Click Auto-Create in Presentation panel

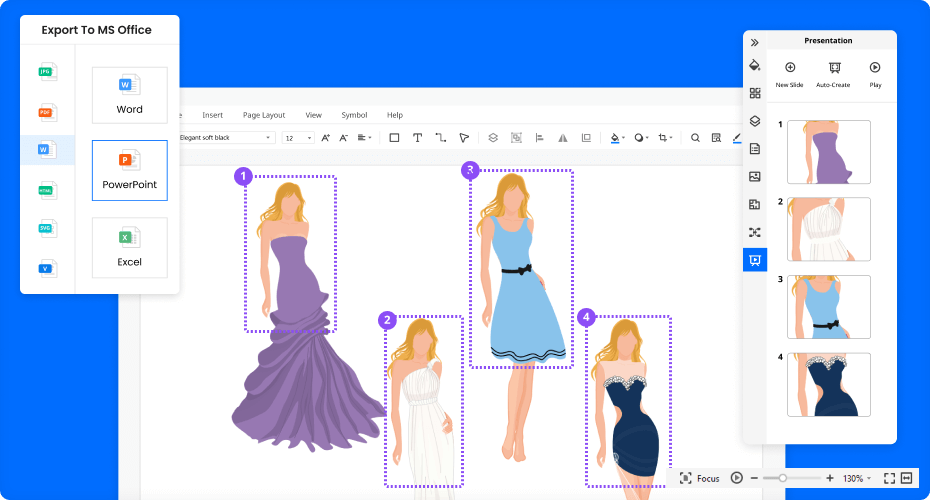tap(833, 74)
